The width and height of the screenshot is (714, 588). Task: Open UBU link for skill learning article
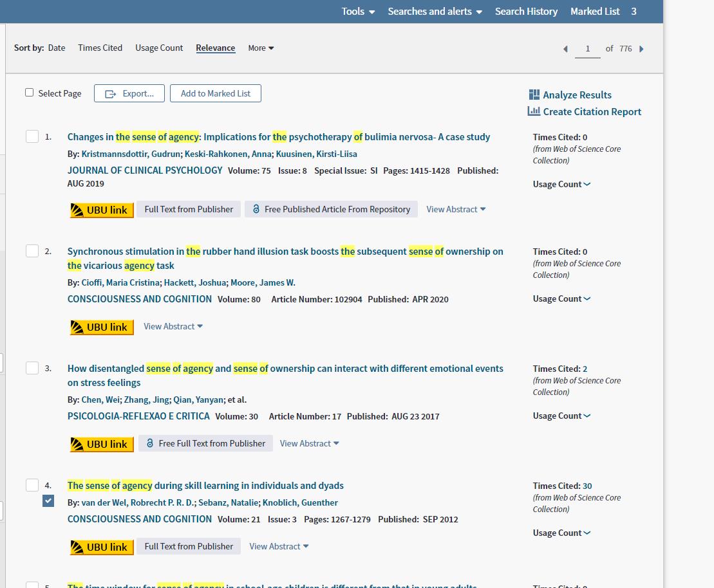102,547
